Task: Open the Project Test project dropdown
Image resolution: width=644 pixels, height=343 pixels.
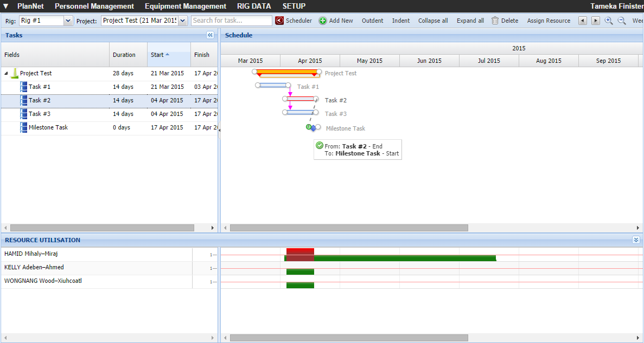Action: click(x=182, y=20)
